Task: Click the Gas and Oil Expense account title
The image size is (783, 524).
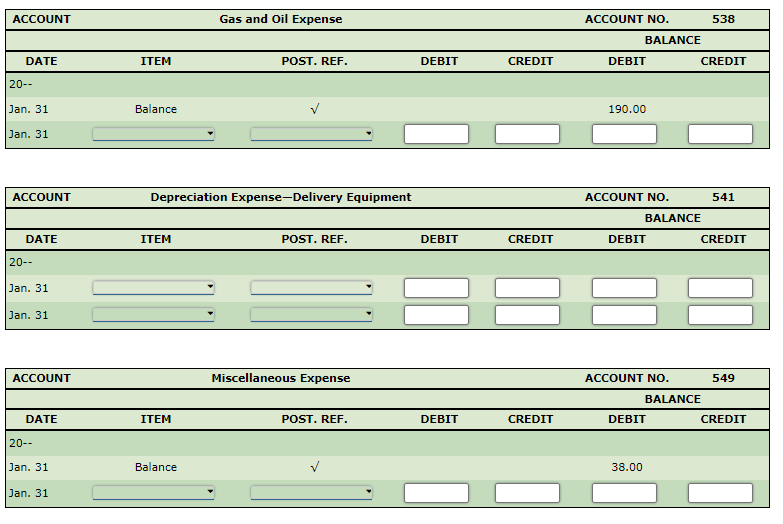Action: [281, 19]
